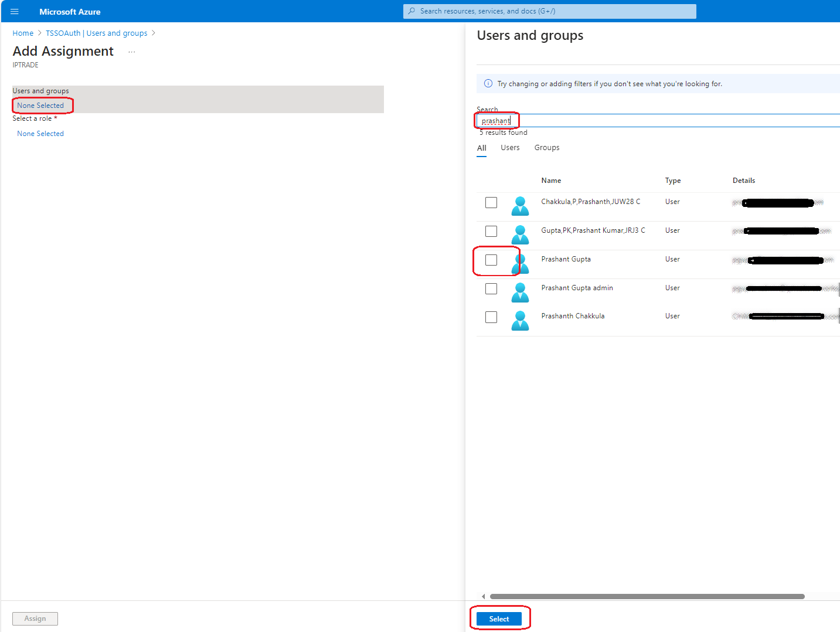Click the Name column header

pyautogui.click(x=551, y=181)
